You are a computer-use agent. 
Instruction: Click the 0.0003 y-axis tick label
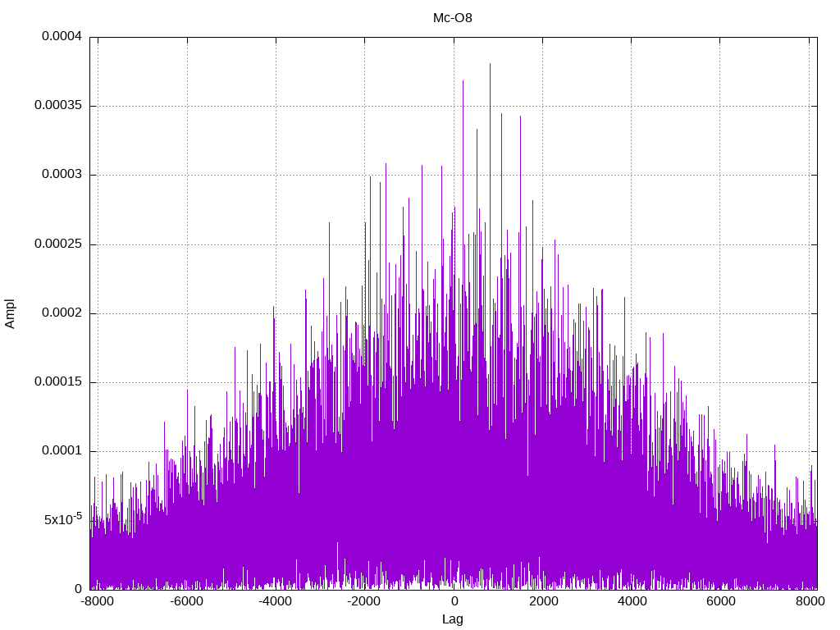click(x=57, y=175)
